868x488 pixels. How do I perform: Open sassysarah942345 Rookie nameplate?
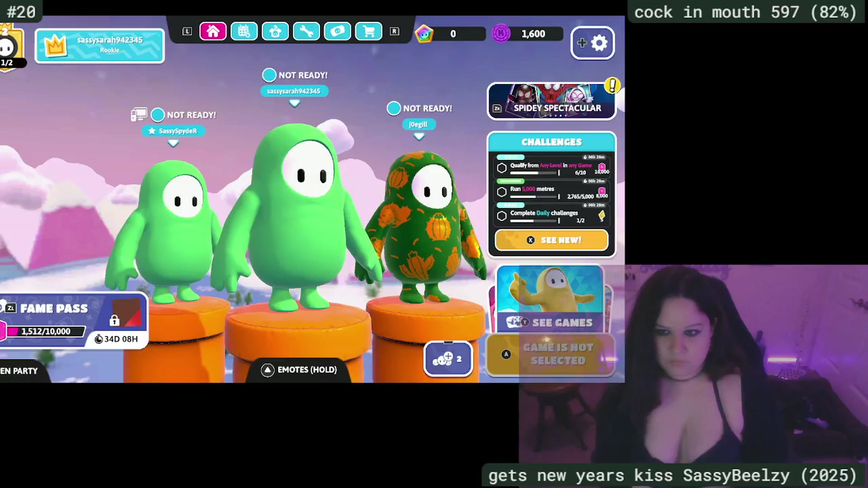(x=99, y=46)
